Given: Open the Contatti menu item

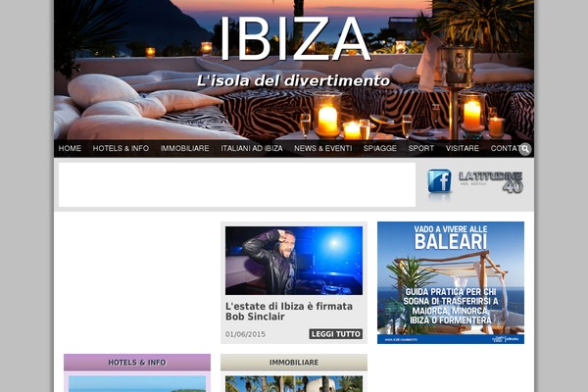Looking at the screenshot, I should (505, 148).
